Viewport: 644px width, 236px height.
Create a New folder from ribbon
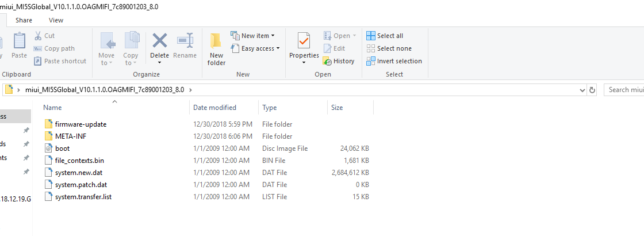coord(216,48)
